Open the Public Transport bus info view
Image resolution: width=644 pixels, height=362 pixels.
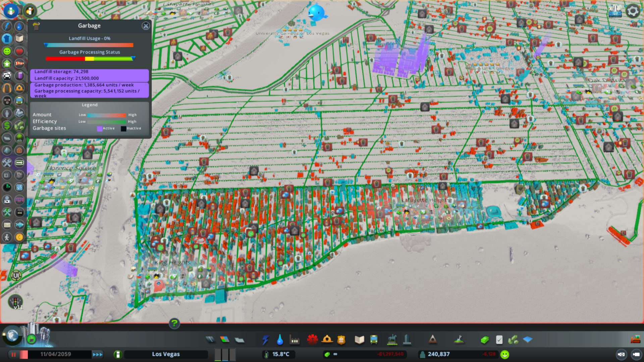pyautogui.click(x=19, y=101)
